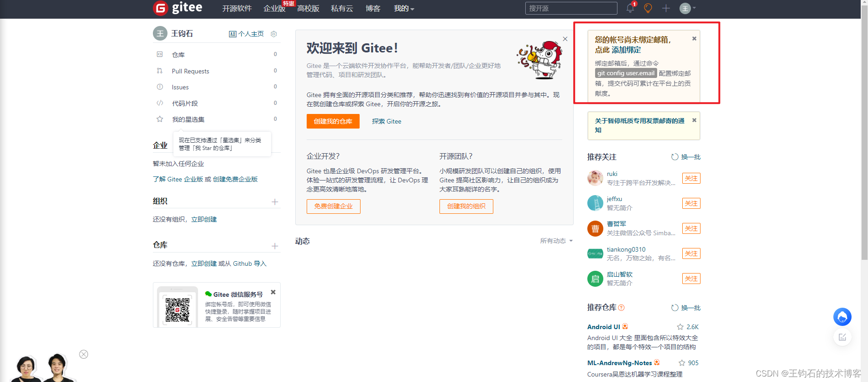Click the star icon for Android UI
Image resolution: width=868 pixels, height=382 pixels.
coord(680,327)
